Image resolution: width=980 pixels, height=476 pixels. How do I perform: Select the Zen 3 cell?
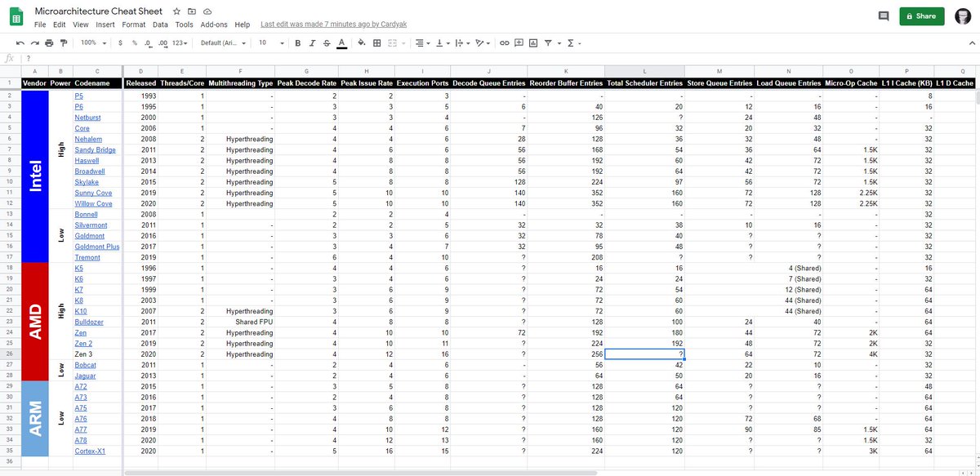click(x=96, y=354)
